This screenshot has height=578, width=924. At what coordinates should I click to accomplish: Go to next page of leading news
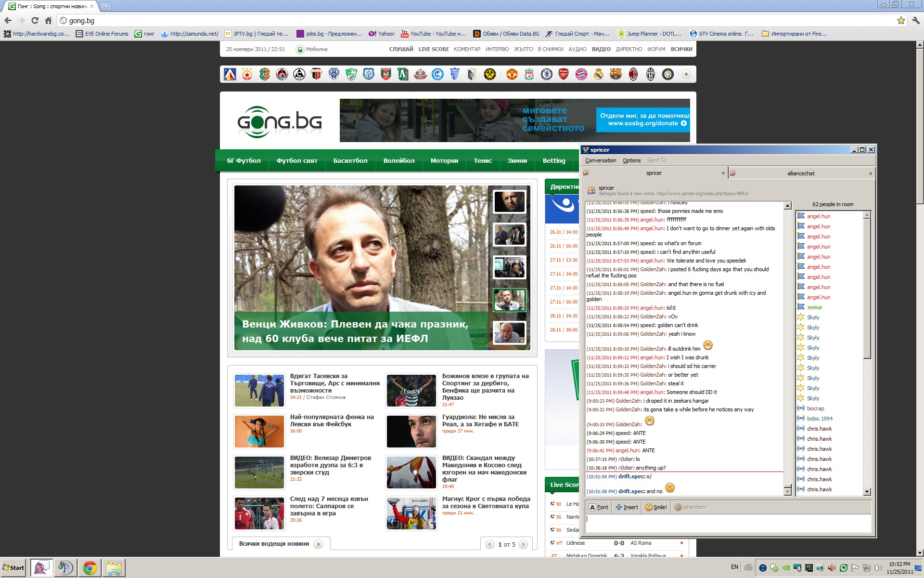(x=523, y=544)
